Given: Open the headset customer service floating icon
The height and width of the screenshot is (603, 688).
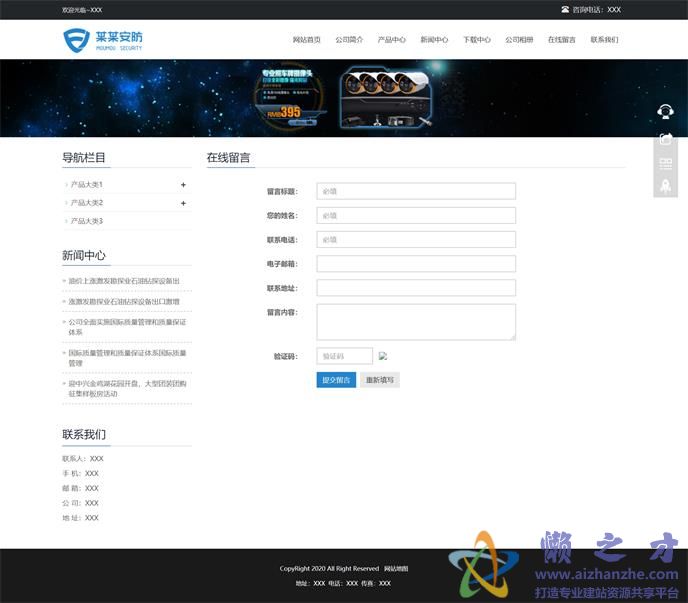Looking at the screenshot, I should coord(665,111).
